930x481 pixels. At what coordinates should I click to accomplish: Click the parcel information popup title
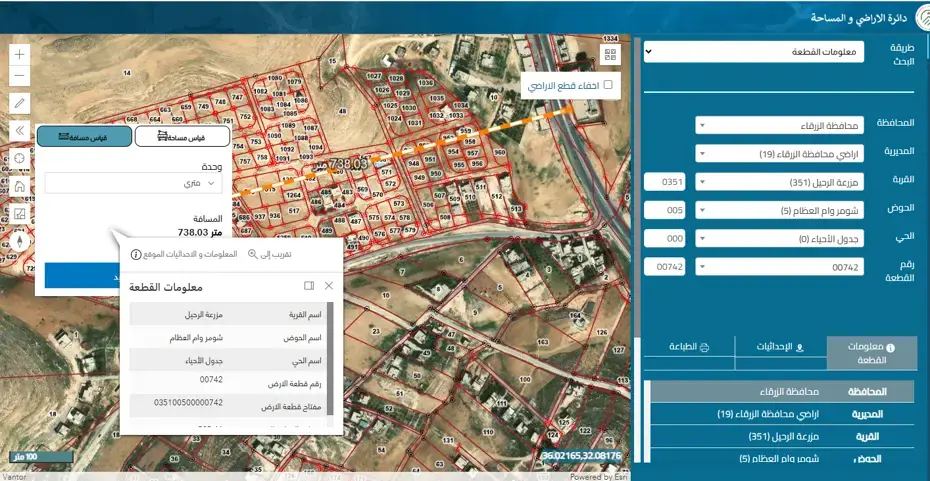click(165, 288)
